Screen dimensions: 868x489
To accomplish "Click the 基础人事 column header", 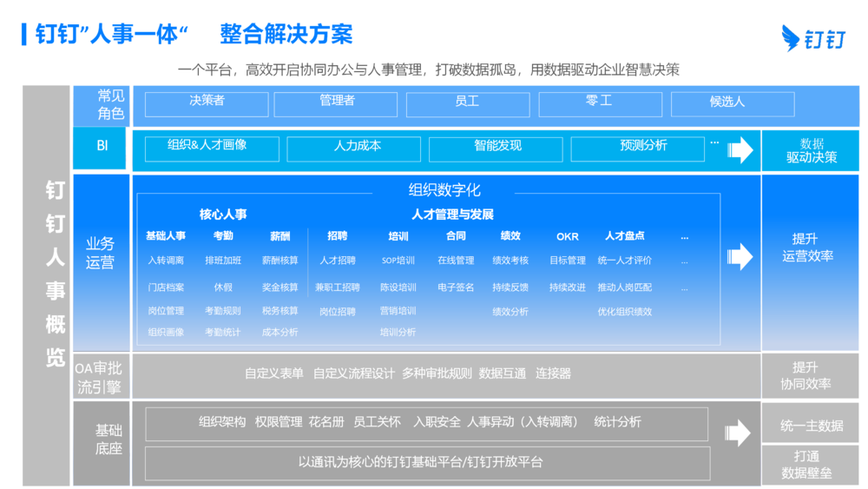I will point(166,236).
